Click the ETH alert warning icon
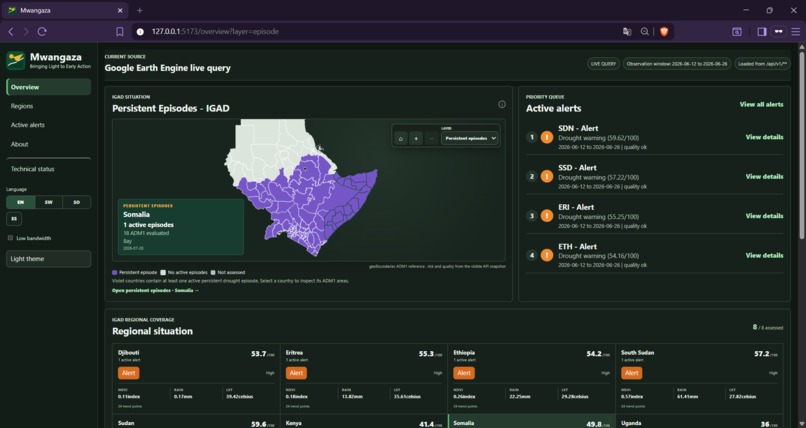 [x=547, y=255]
